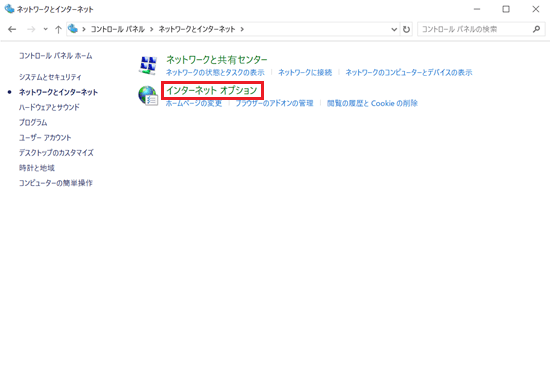This screenshot has height=373, width=550.
Task: Expand chevron after ネットワークとインターネット breadcrumb
Action: tap(242, 29)
